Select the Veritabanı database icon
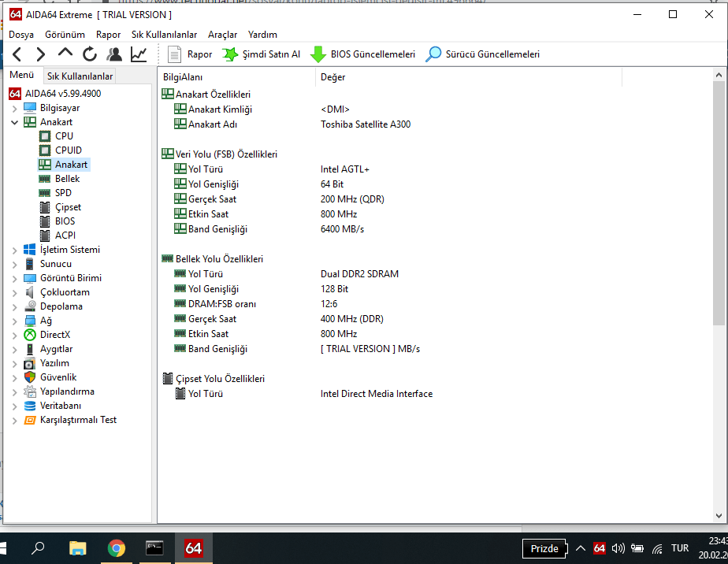728x564 pixels. [x=30, y=406]
